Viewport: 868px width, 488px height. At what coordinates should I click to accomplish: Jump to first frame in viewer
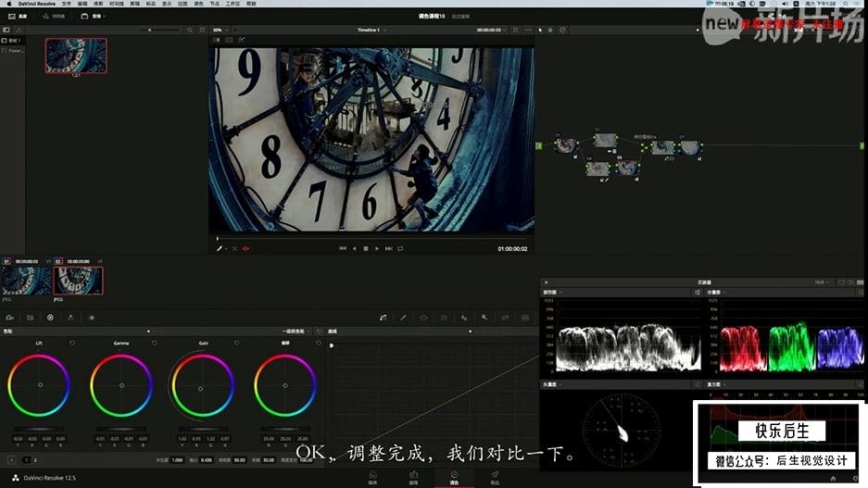[x=343, y=249]
